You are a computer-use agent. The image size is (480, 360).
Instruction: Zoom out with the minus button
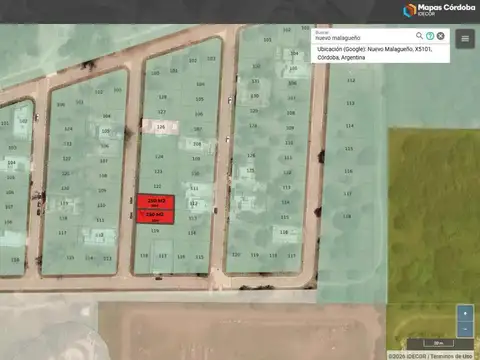coord(465,329)
